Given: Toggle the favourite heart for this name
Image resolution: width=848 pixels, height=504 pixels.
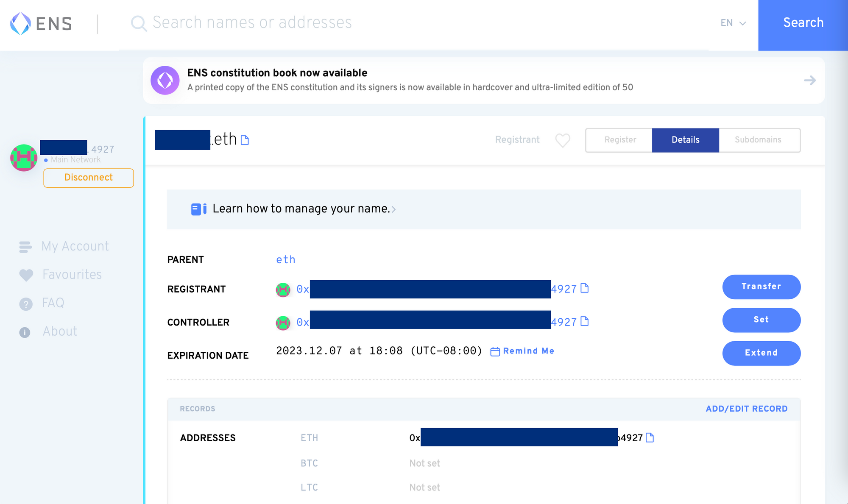Looking at the screenshot, I should (x=563, y=140).
